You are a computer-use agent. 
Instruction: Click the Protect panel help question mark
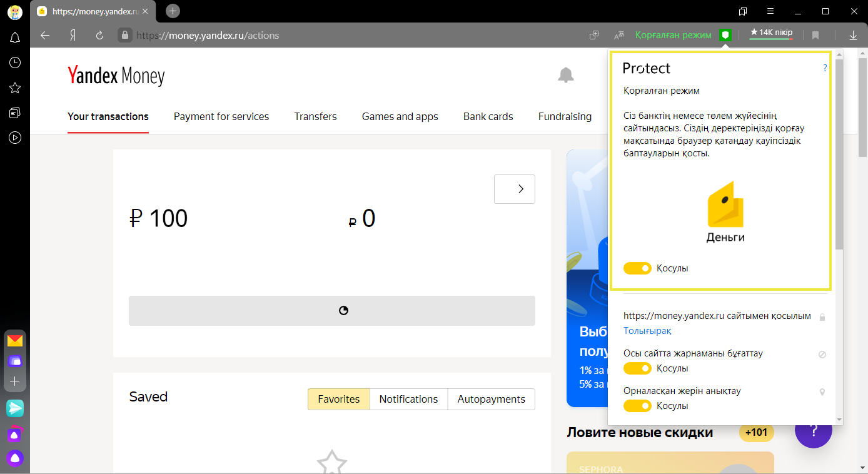coord(825,68)
